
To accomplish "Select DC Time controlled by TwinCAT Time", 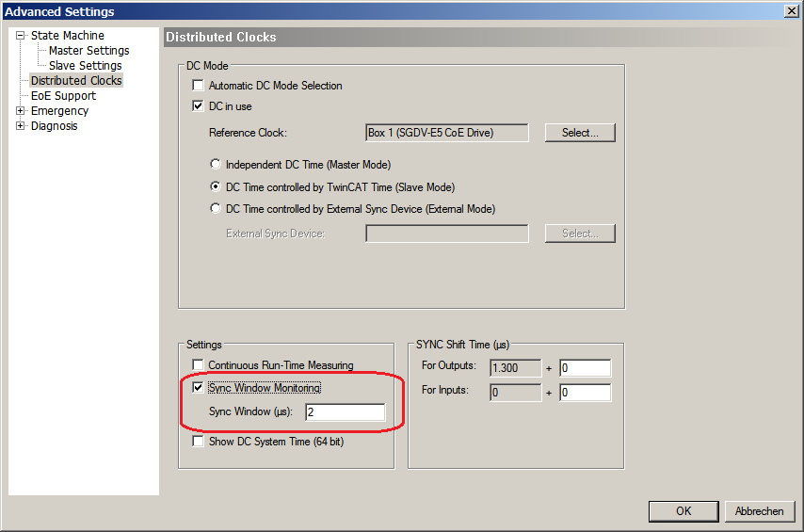I will pyautogui.click(x=216, y=187).
